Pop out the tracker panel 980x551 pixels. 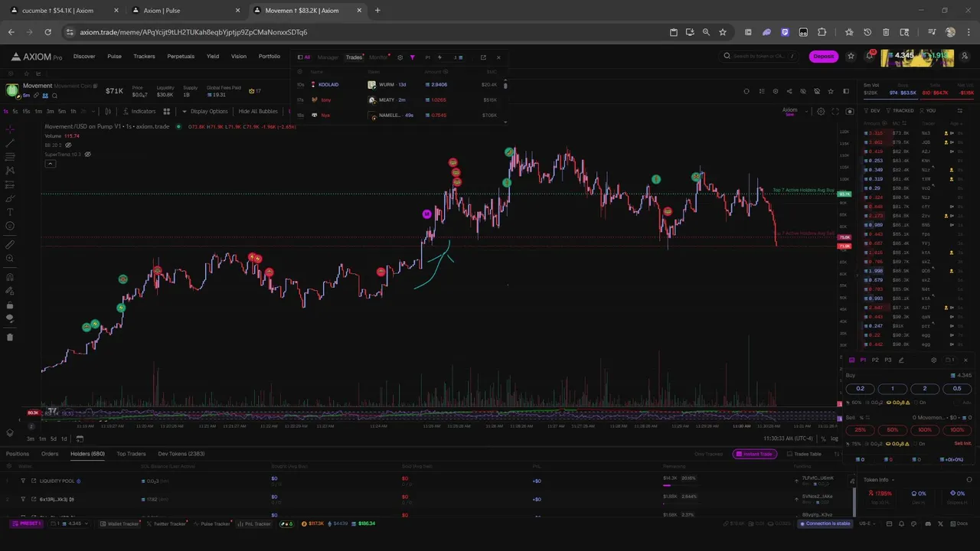(483, 57)
